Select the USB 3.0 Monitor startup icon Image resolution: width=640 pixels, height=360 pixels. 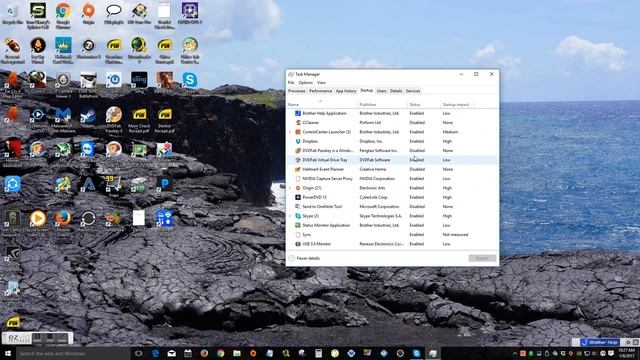pos(298,244)
